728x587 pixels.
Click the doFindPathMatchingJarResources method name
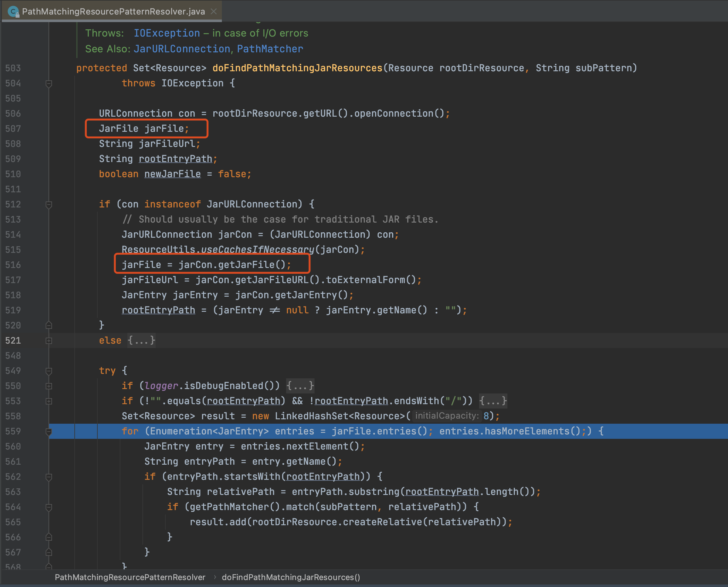(x=298, y=68)
